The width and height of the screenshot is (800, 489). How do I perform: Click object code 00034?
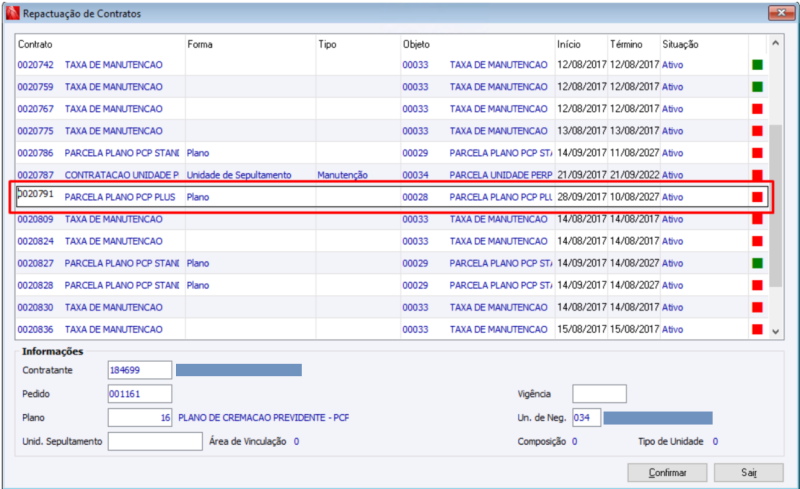click(415, 175)
